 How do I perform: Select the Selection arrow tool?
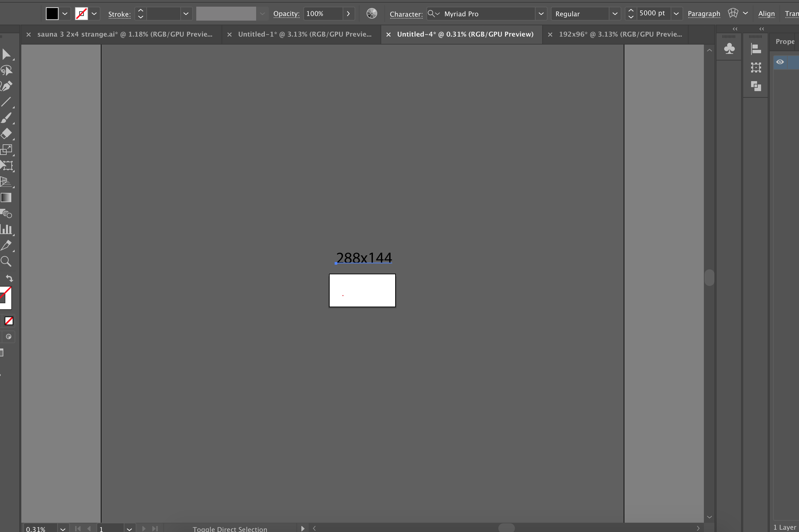6,54
